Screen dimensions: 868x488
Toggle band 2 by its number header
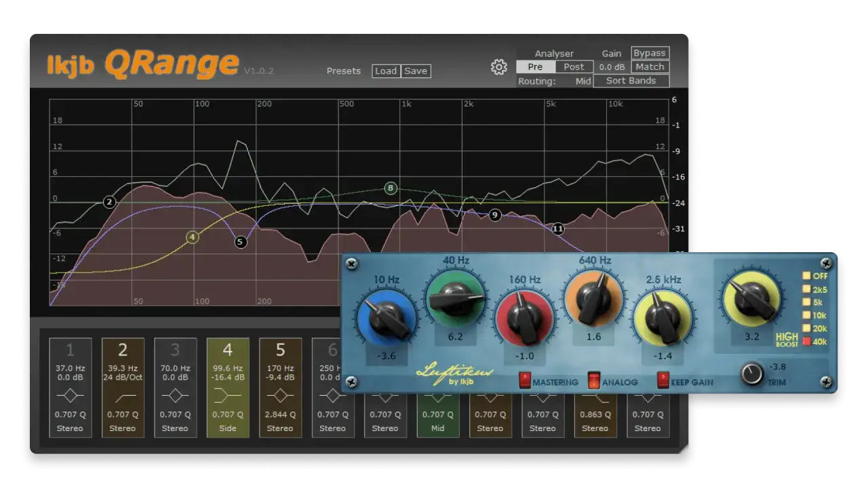(123, 350)
